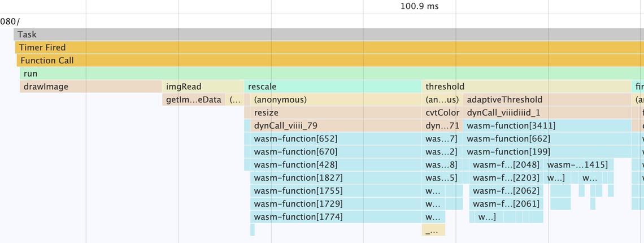The height and width of the screenshot is (243, 644).
Task: Select the wasm-function[652] block
Action: 333,138
